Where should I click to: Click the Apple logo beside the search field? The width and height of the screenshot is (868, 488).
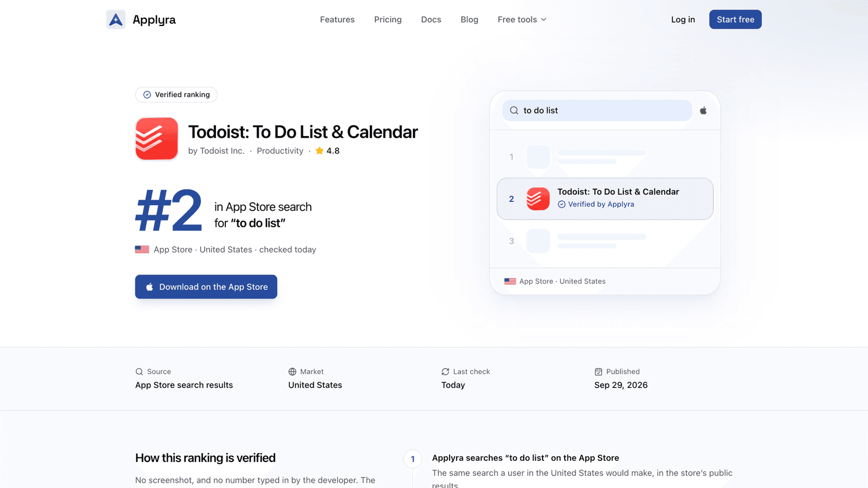pyautogui.click(x=703, y=111)
